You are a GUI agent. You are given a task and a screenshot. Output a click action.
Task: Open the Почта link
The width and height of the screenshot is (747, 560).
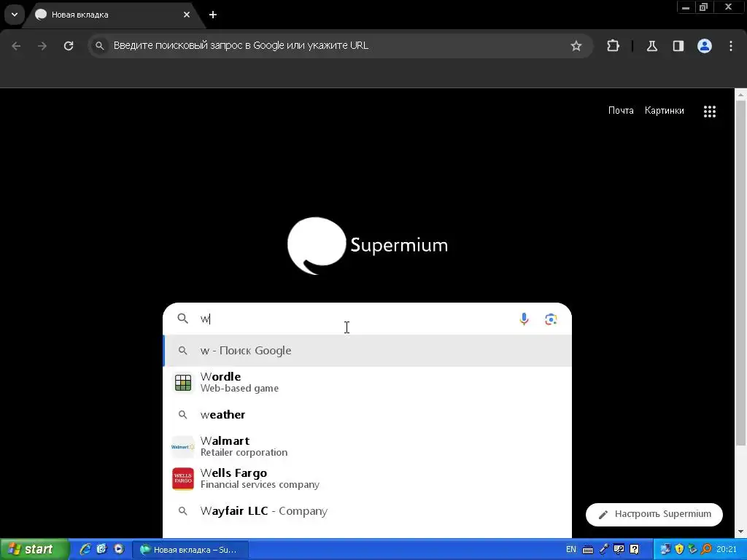click(621, 111)
